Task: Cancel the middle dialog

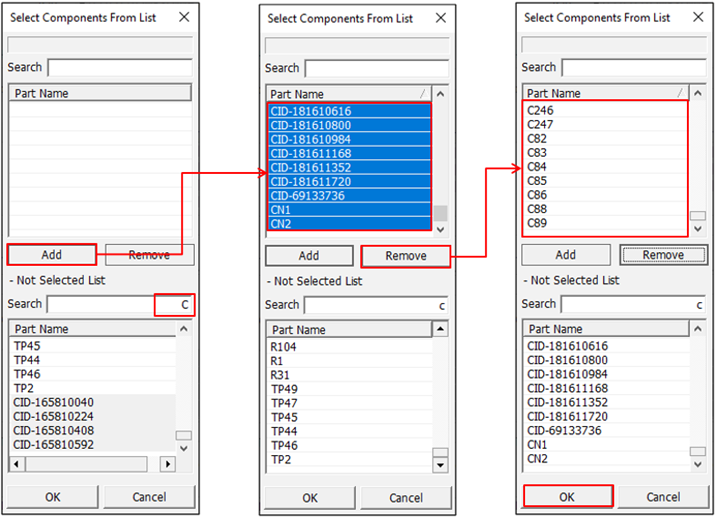Action: (406, 497)
